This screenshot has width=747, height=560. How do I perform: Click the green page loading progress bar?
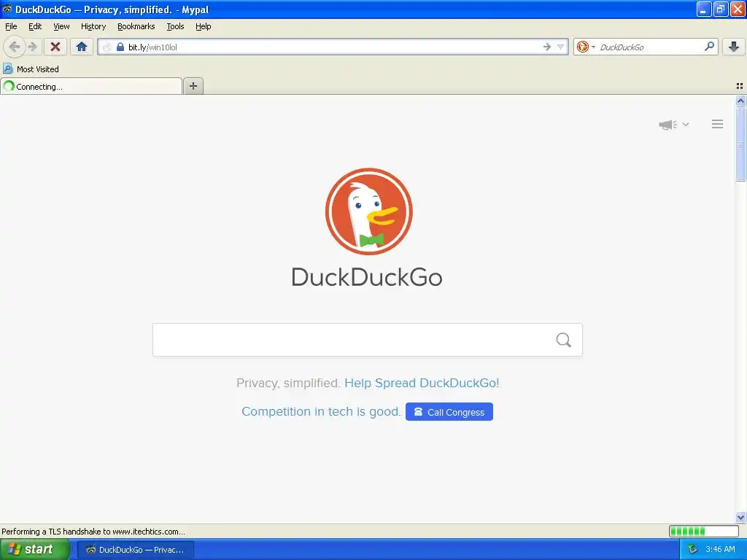[x=704, y=531]
